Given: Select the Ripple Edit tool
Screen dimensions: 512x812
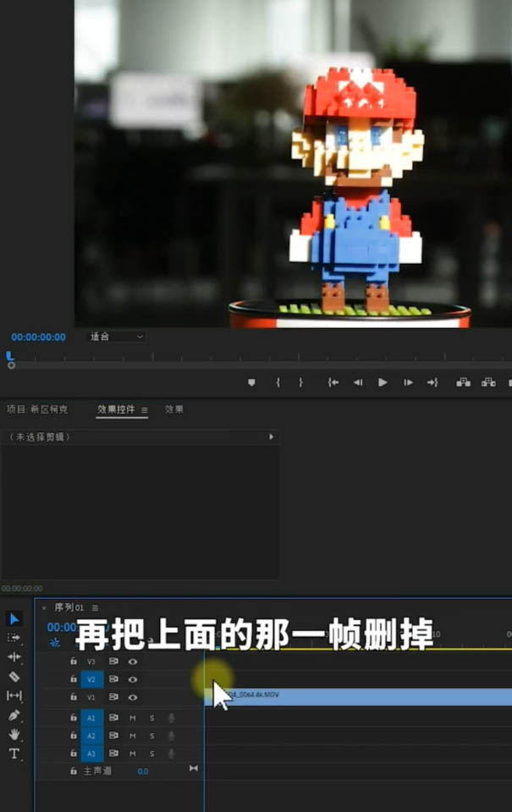Looking at the screenshot, I should pyautogui.click(x=14, y=656).
